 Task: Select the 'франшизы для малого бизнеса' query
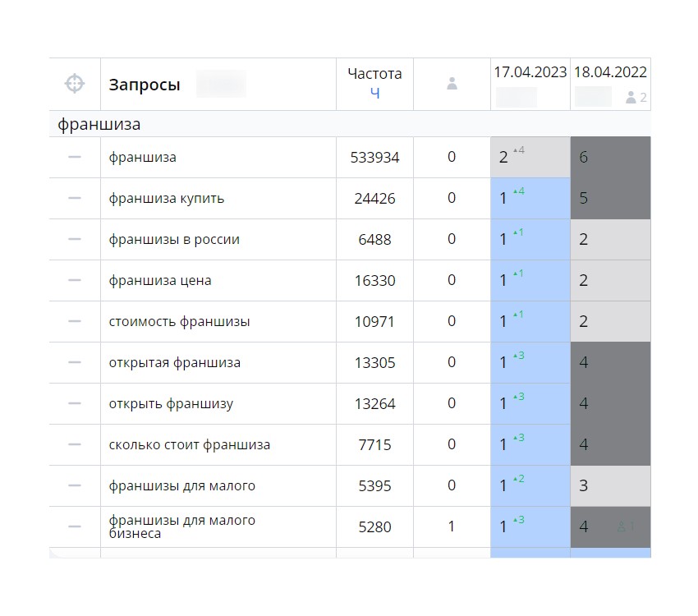click(182, 526)
